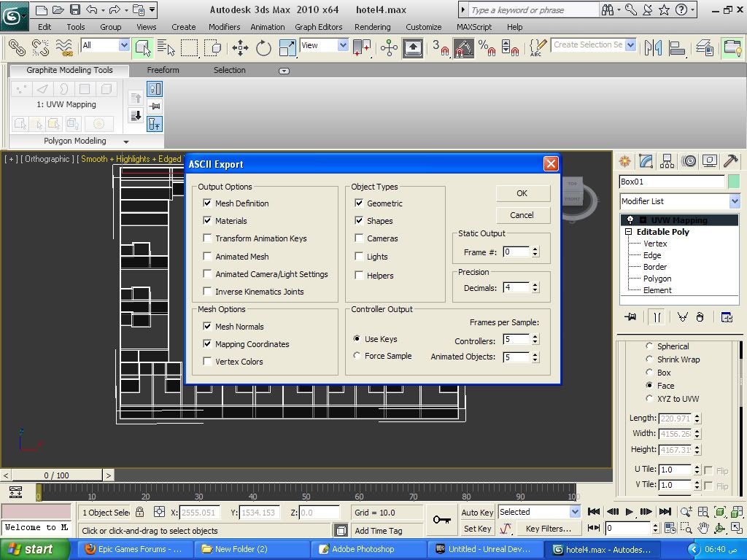Image resolution: width=747 pixels, height=560 pixels.
Task: Open the Graph Editors menu
Action: (x=319, y=27)
